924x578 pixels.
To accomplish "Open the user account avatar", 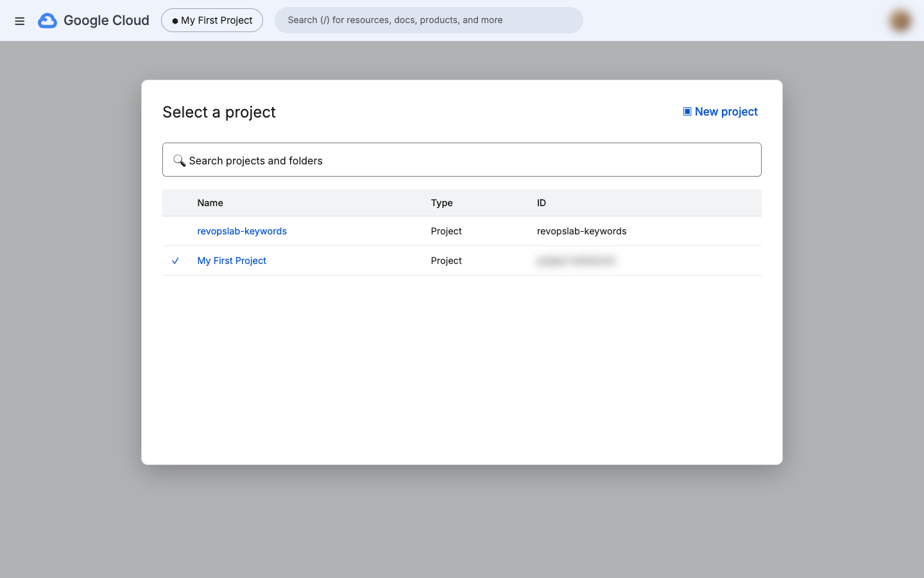I will pos(900,21).
